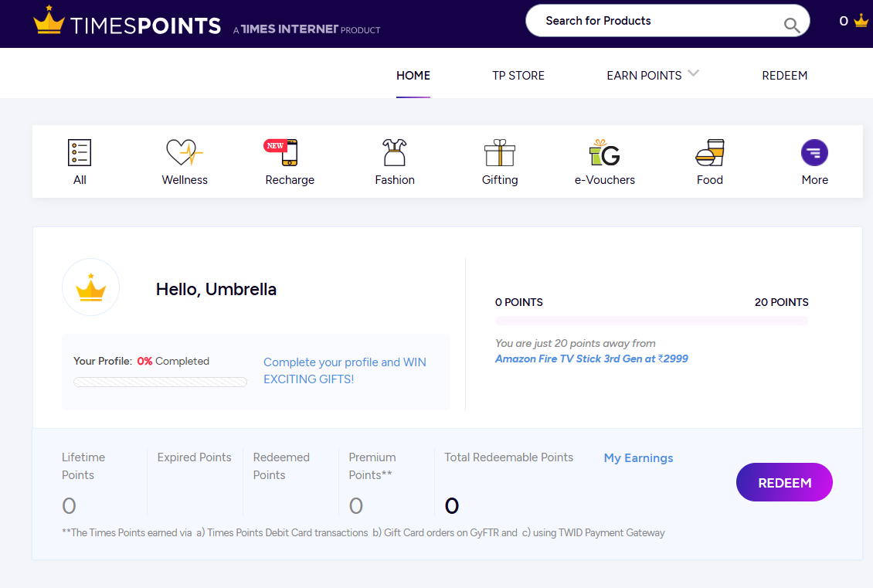873x588 pixels.
Task: Click the Hello, Umbrella greeting
Action: pos(216,290)
